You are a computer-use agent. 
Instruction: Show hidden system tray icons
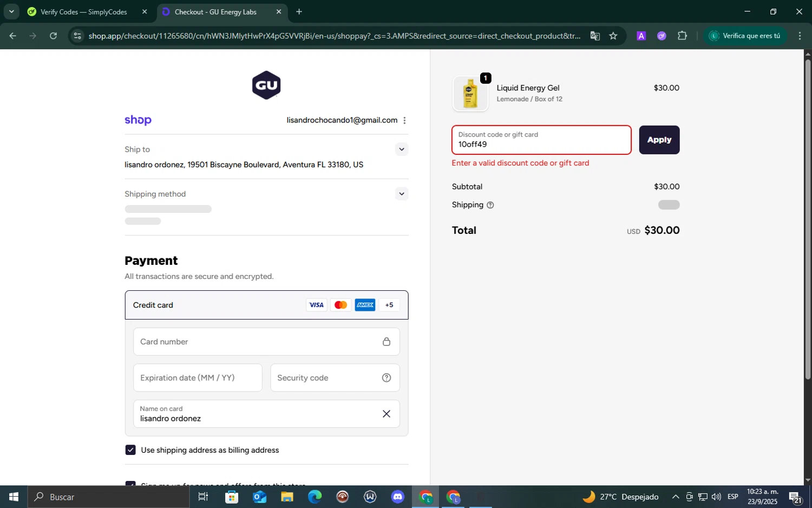676,497
